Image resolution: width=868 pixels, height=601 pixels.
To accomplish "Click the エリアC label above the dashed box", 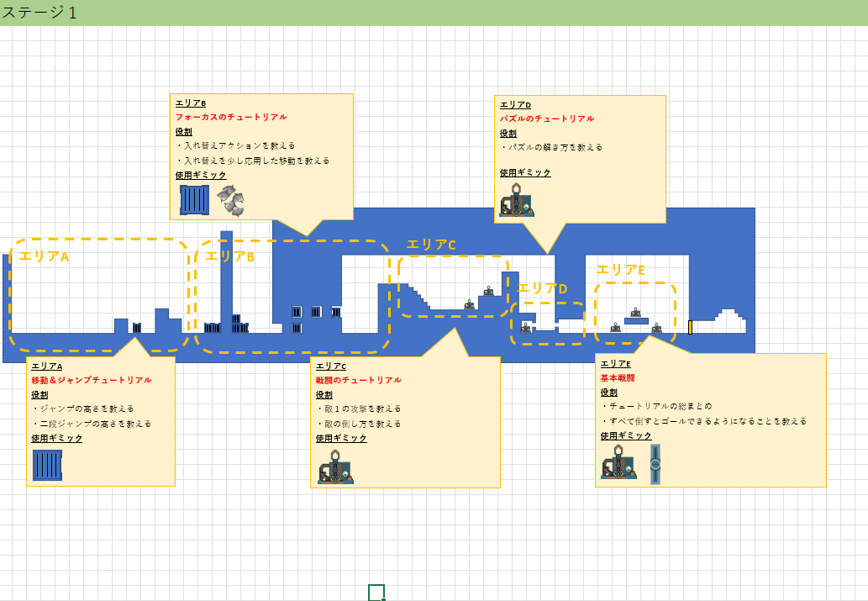I will (x=431, y=245).
